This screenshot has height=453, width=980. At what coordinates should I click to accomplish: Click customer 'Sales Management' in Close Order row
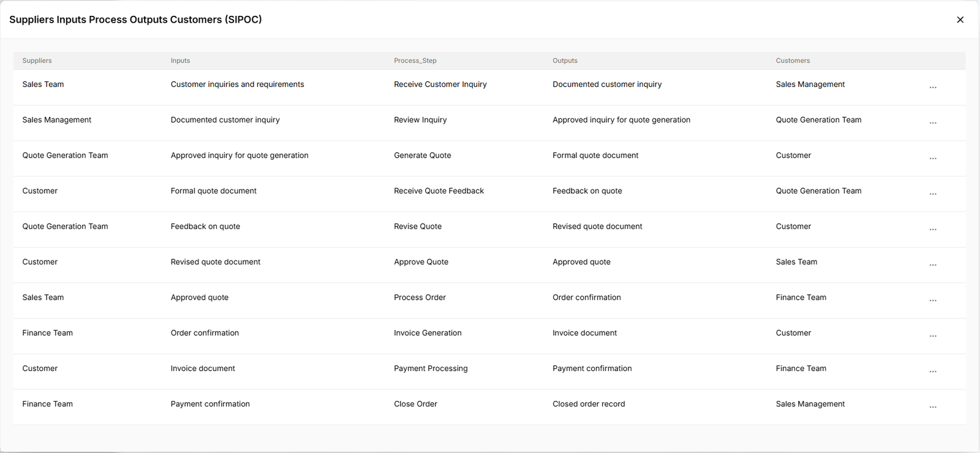[810, 405]
